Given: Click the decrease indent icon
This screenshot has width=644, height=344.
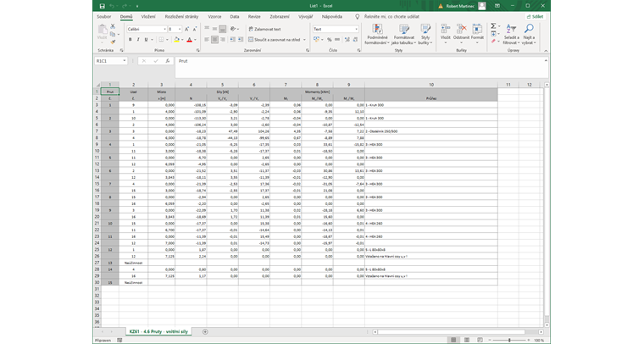Looking at the screenshot, I should coord(233,40).
